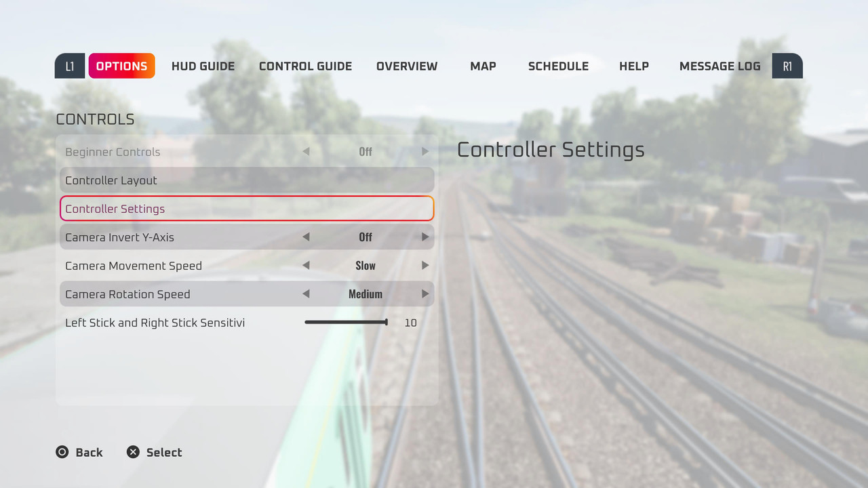
Task: Click the circle Back button icon
Action: [62, 452]
